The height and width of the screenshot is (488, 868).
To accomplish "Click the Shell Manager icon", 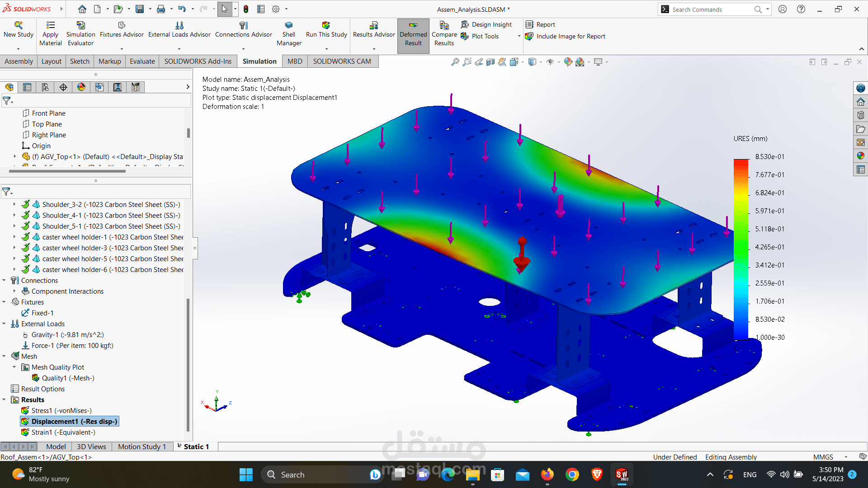I will pyautogui.click(x=288, y=25).
